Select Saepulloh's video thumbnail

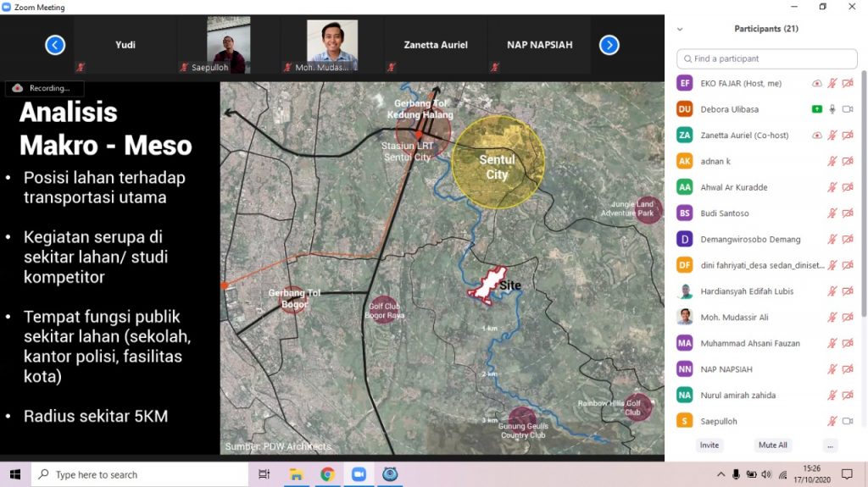(229, 45)
